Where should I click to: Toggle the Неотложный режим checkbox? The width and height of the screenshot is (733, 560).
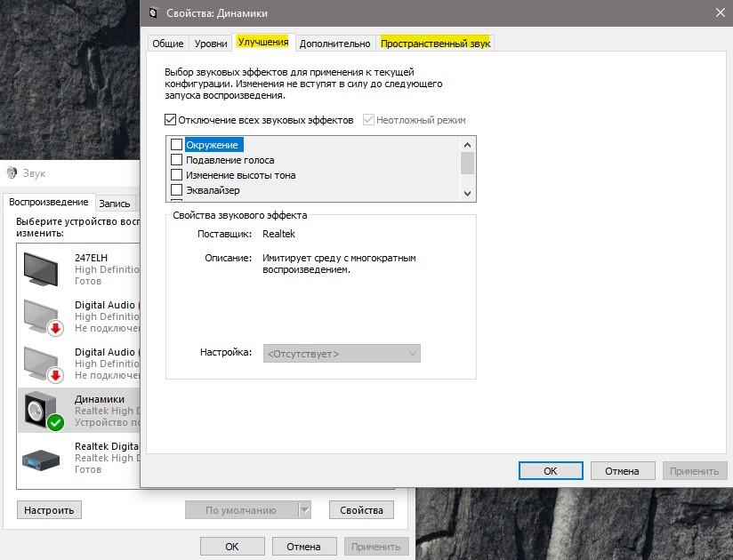coord(368,120)
